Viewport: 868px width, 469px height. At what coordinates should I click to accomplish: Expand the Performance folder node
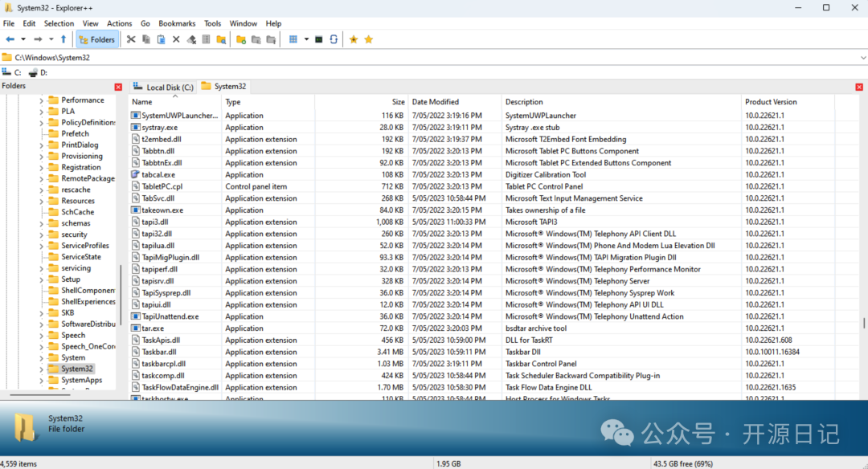click(41, 100)
